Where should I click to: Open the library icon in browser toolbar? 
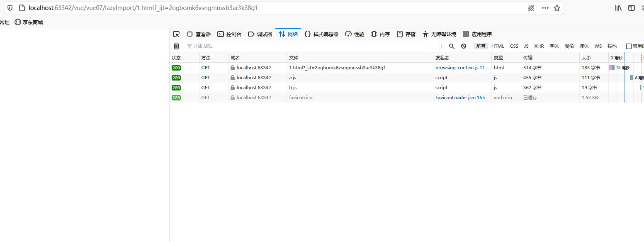[618, 8]
